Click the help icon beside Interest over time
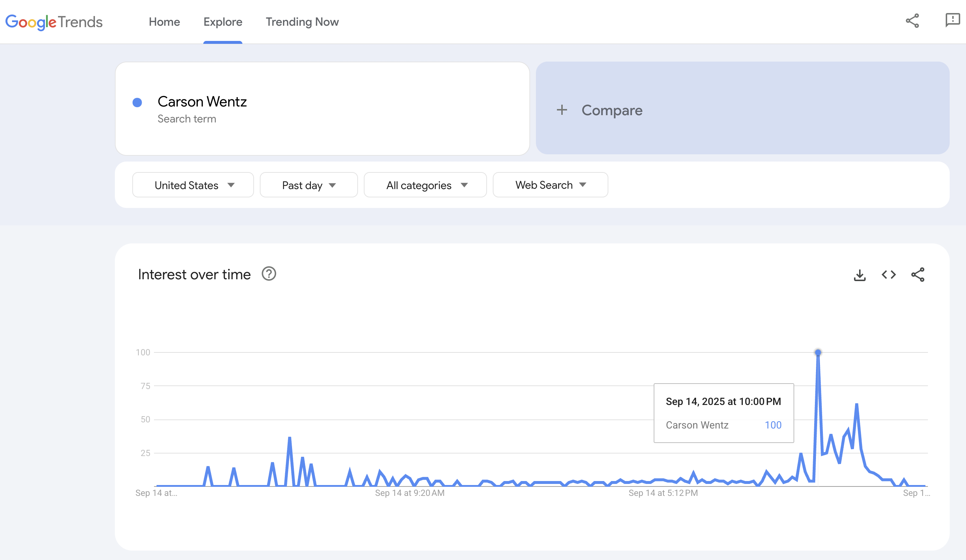966x560 pixels. click(269, 274)
